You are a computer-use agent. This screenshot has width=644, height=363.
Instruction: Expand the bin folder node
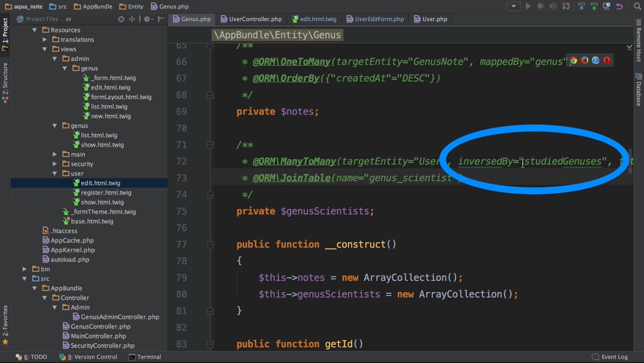click(x=24, y=269)
